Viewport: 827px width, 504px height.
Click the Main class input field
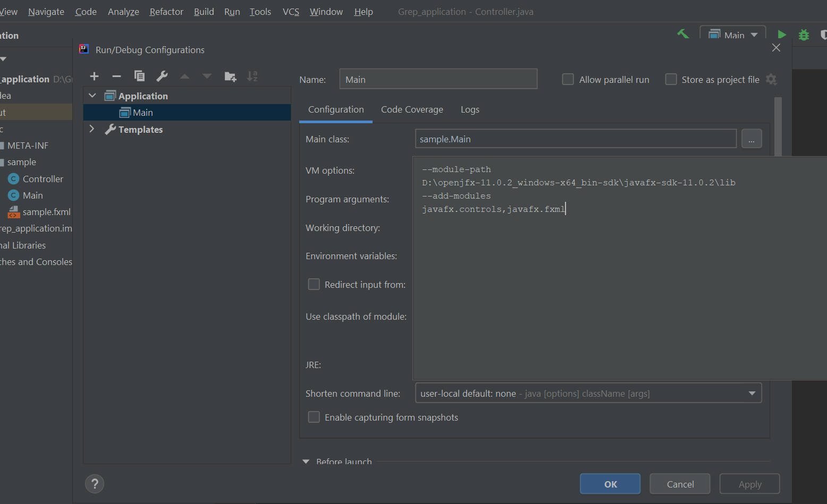pos(576,139)
